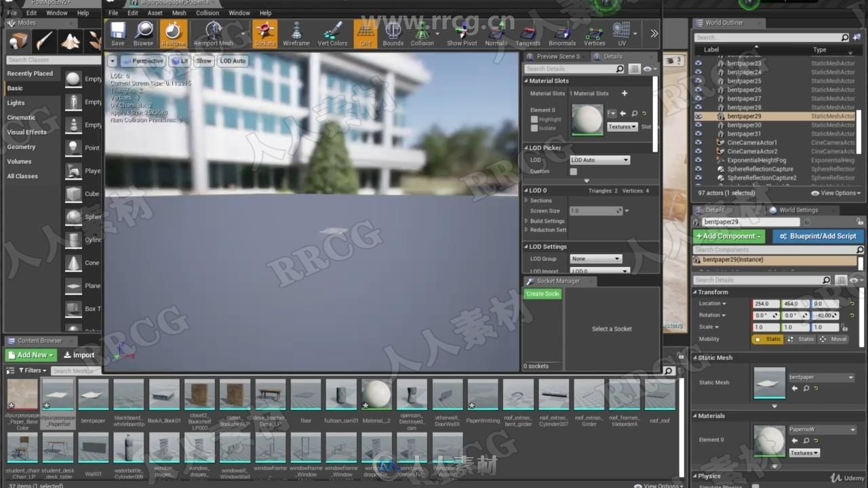Viewport: 868px width, 488px height.
Task: Click Import in Content Browser
Action: (79, 355)
